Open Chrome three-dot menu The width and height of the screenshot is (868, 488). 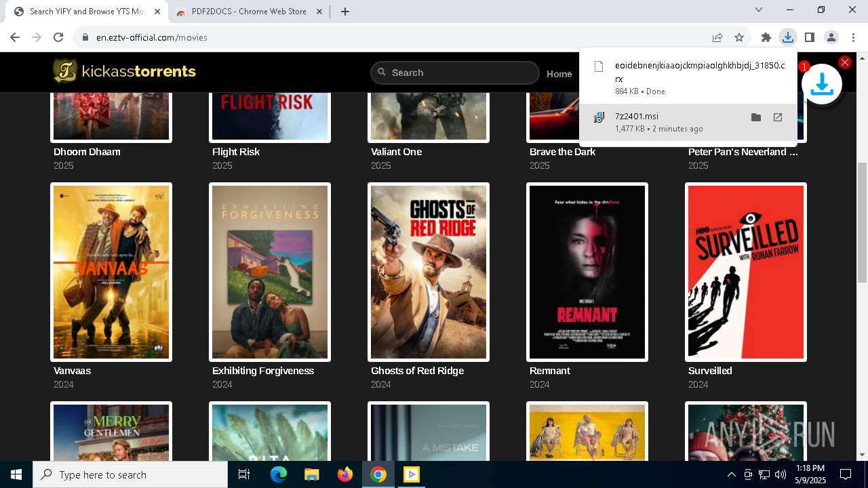click(x=853, y=37)
